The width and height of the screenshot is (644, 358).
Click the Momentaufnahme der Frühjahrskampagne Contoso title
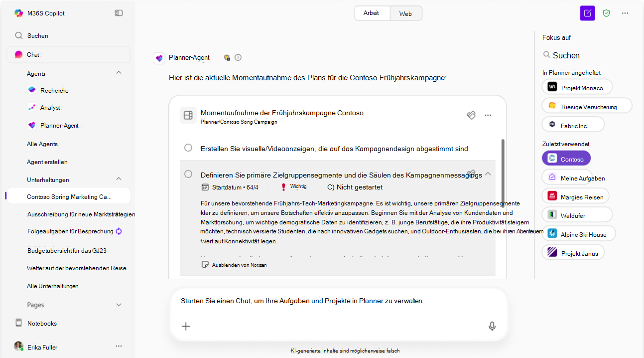click(x=282, y=113)
